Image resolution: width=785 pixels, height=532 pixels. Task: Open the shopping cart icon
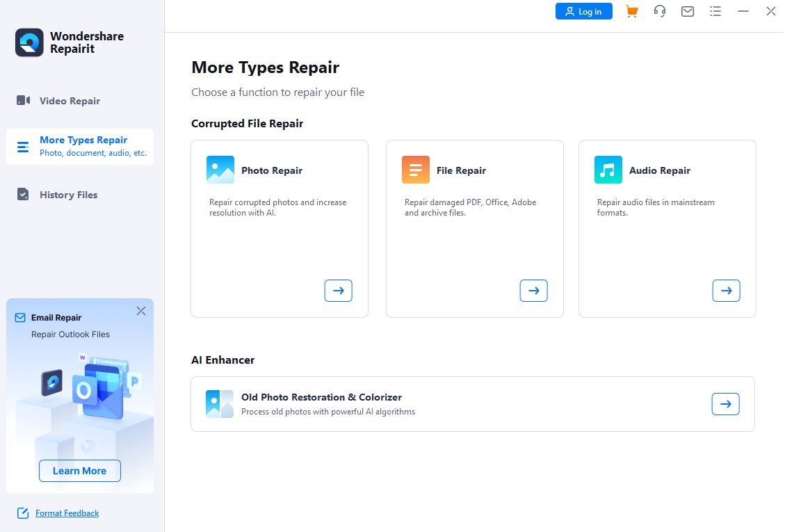click(x=632, y=12)
